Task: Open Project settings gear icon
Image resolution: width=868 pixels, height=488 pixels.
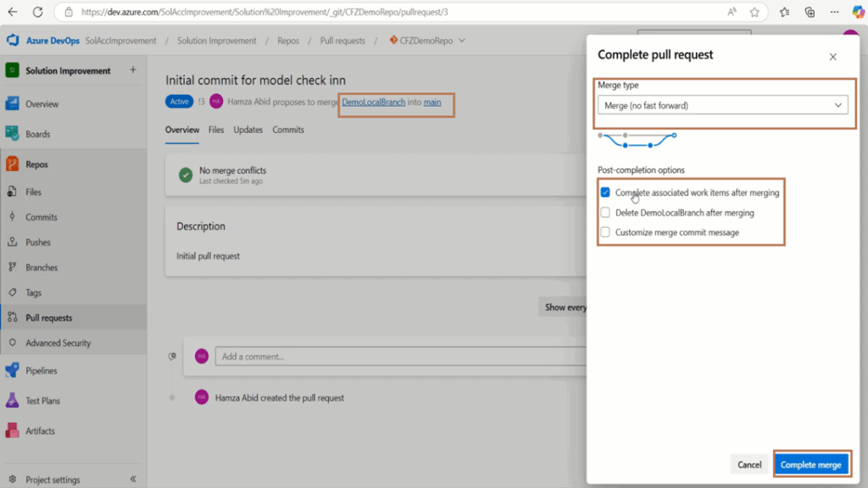Action: pyautogui.click(x=12, y=480)
